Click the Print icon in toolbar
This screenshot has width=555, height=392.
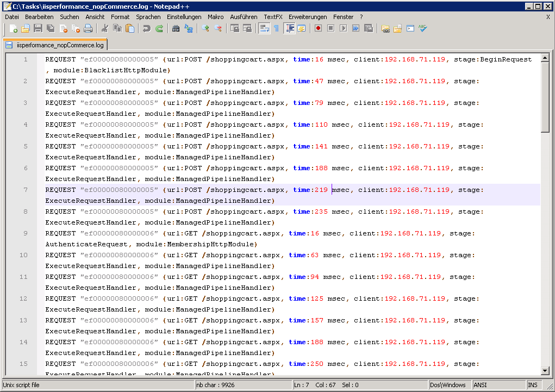click(88, 28)
